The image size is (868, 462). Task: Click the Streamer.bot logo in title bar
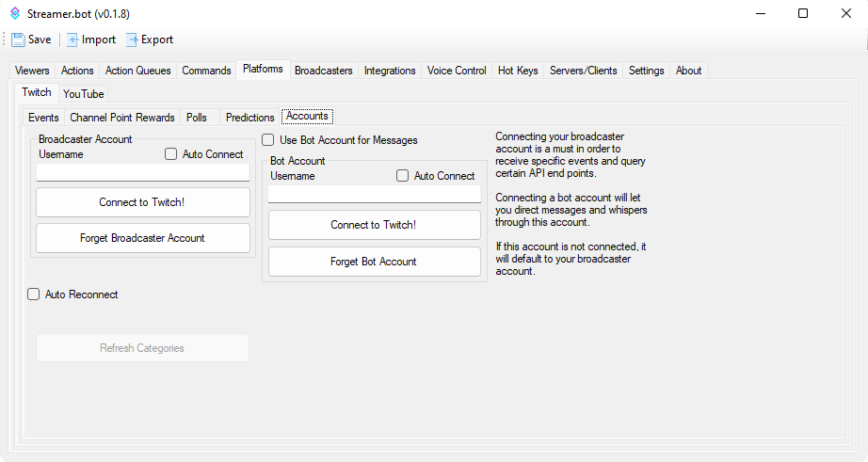(15, 13)
